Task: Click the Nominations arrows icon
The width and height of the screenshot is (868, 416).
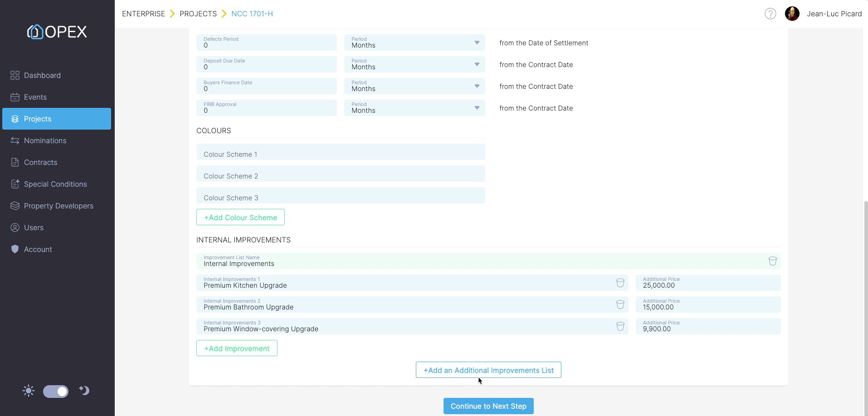Action: [15, 140]
